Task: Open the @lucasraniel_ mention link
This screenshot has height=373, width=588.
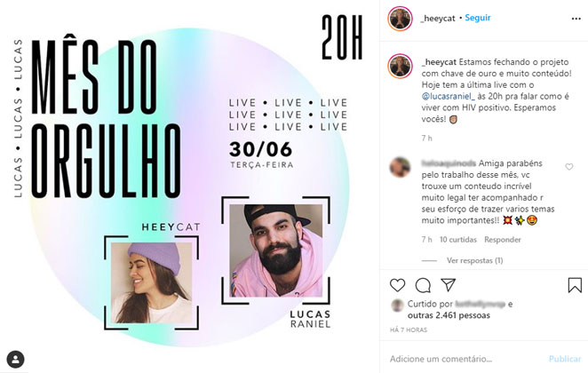Action: click(449, 96)
